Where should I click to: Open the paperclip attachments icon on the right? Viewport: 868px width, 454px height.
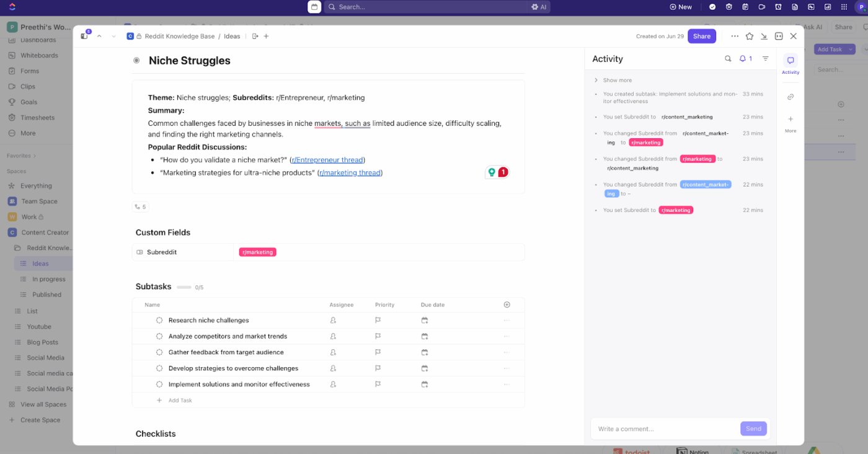790,97
